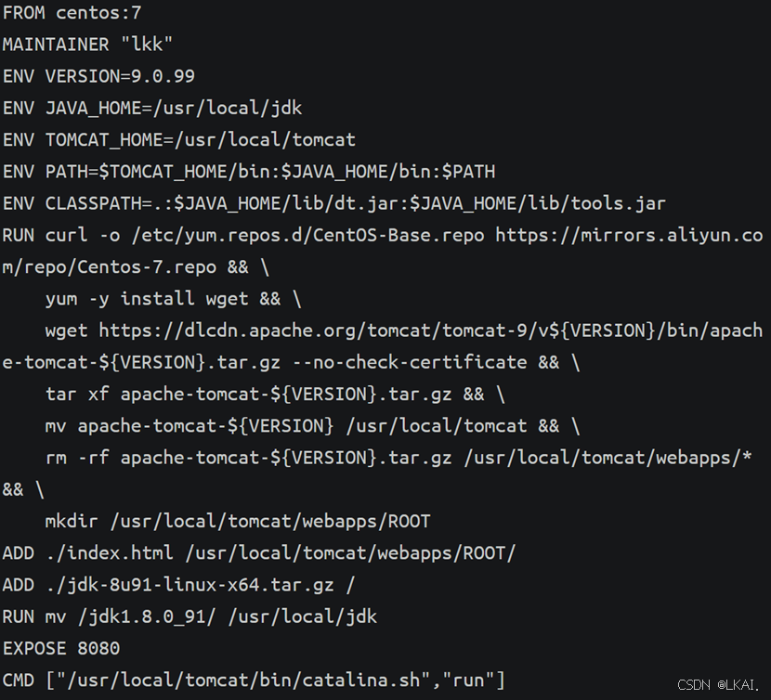Click the "FROM centos:7" line
The width and height of the screenshot is (771, 700).
coord(72,13)
